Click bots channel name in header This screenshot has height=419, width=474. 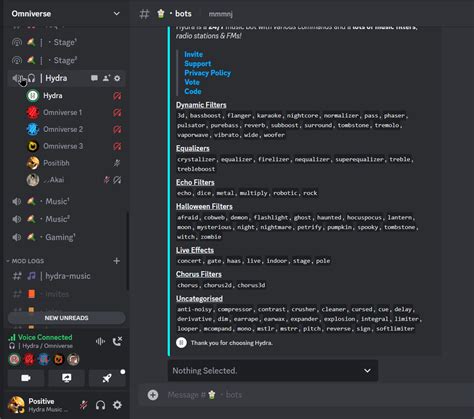coord(183,14)
